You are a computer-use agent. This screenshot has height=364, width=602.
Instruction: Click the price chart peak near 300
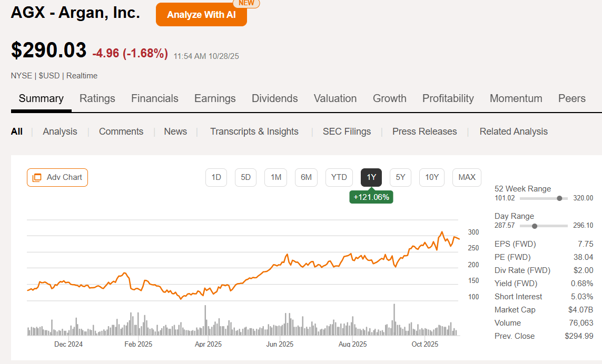tap(442, 232)
